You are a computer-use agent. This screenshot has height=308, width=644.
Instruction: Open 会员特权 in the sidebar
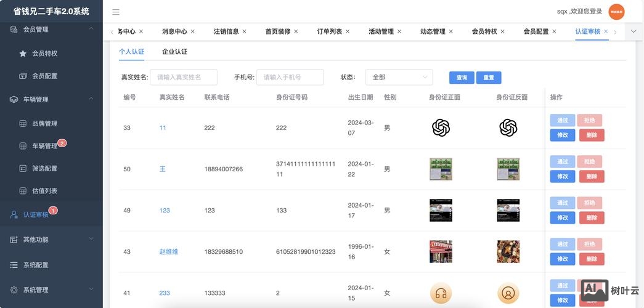[x=45, y=54]
